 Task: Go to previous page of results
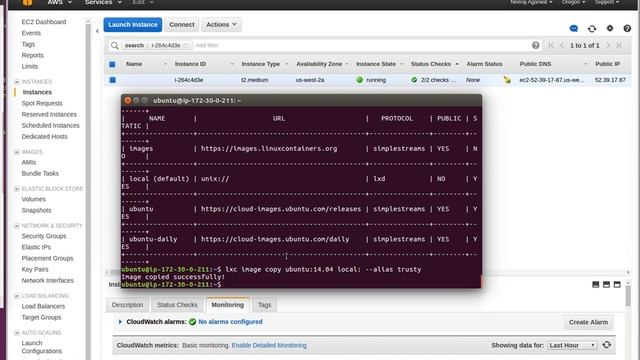[x=562, y=45]
